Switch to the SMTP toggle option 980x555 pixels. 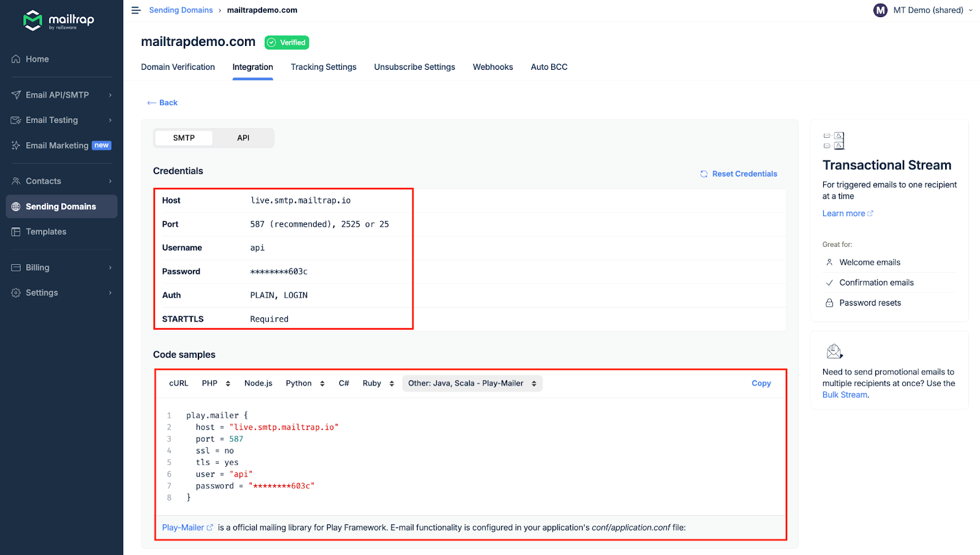pos(184,138)
